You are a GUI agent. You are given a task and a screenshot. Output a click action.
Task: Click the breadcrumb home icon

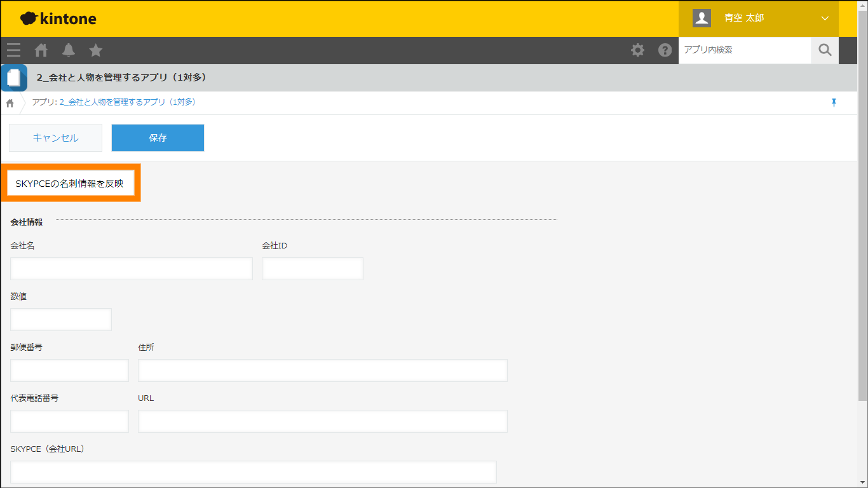(x=10, y=103)
